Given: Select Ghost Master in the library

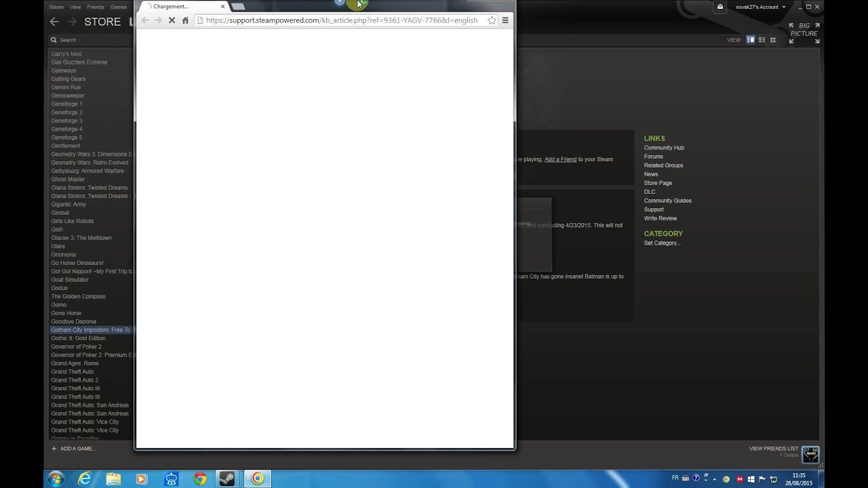Looking at the screenshot, I should (68, 180).
